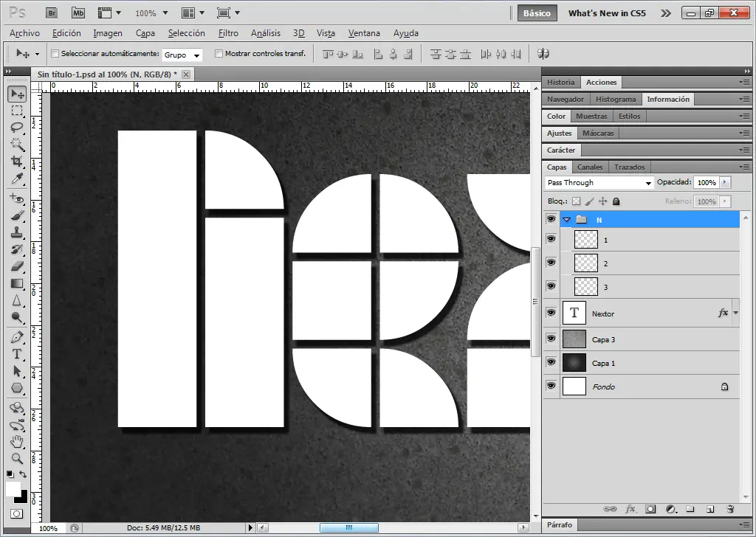Enable Seleccionar automáticamente checkbox
The image size is (756, 537).
point(55,54)
